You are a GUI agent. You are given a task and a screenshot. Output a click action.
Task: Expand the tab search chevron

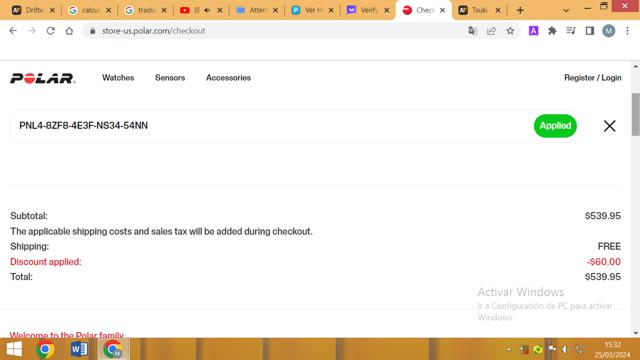[x=566, y=10]
